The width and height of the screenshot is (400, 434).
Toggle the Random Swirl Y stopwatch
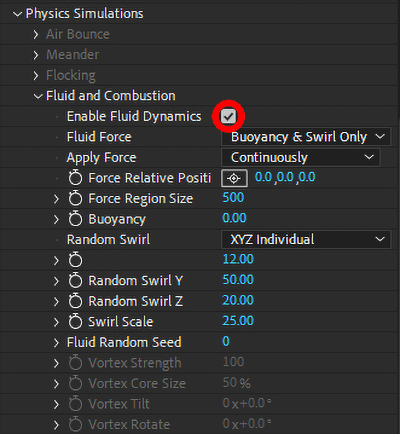click(x=75, y=280)
